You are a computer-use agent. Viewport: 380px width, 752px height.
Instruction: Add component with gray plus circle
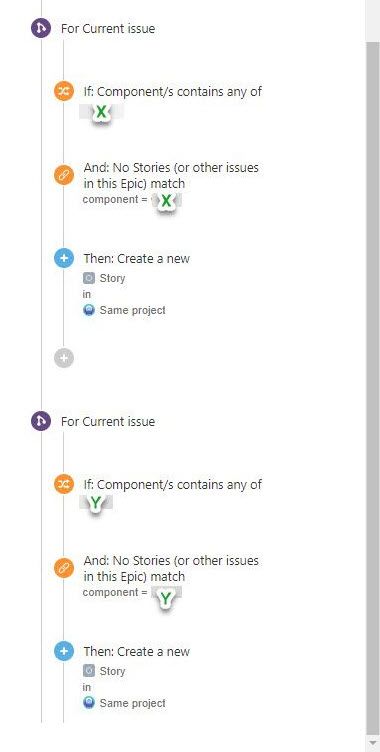tap(64, 357)
